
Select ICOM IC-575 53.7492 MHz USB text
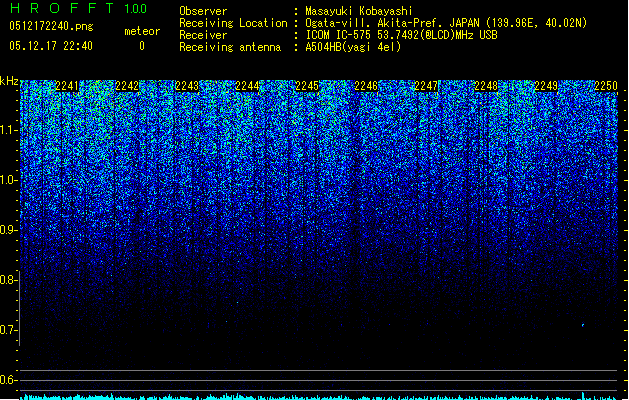(401, 35)
